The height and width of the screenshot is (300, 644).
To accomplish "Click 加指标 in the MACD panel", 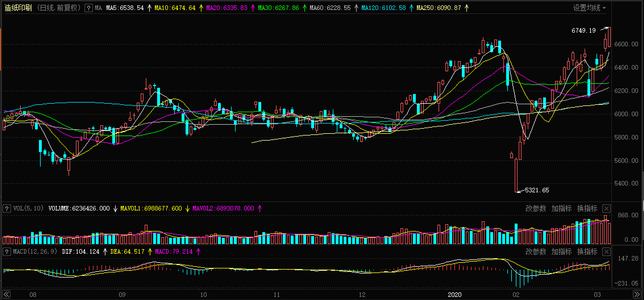I will tap(561, 252).
